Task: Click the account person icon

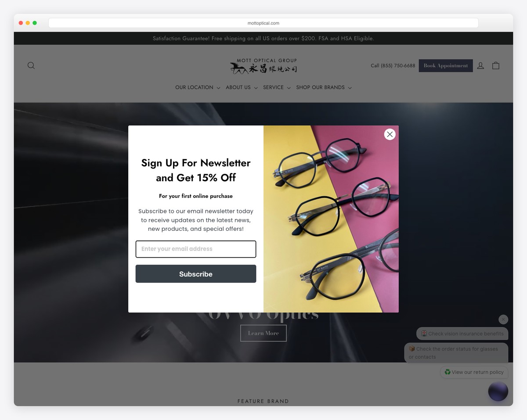Action: [x=480, y=65]
